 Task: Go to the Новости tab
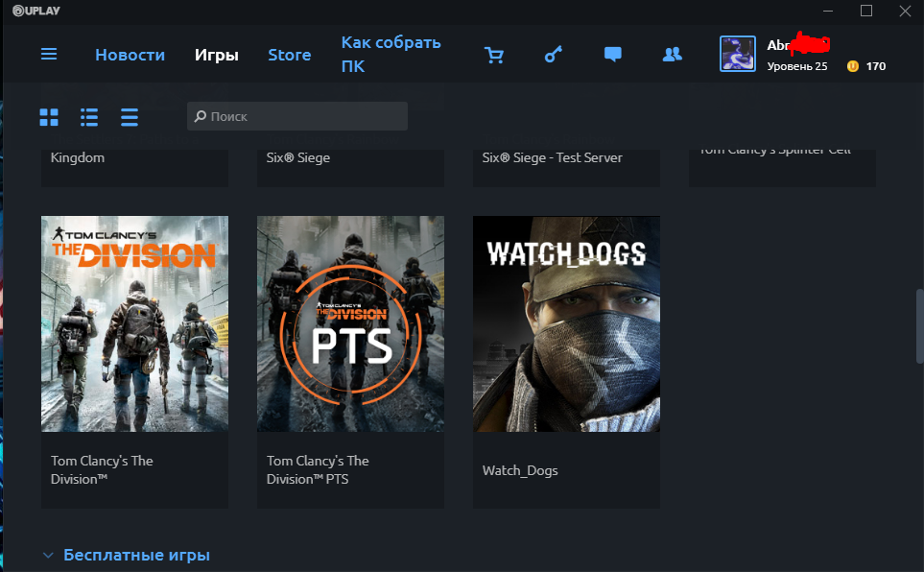click(x=130, y=55)
